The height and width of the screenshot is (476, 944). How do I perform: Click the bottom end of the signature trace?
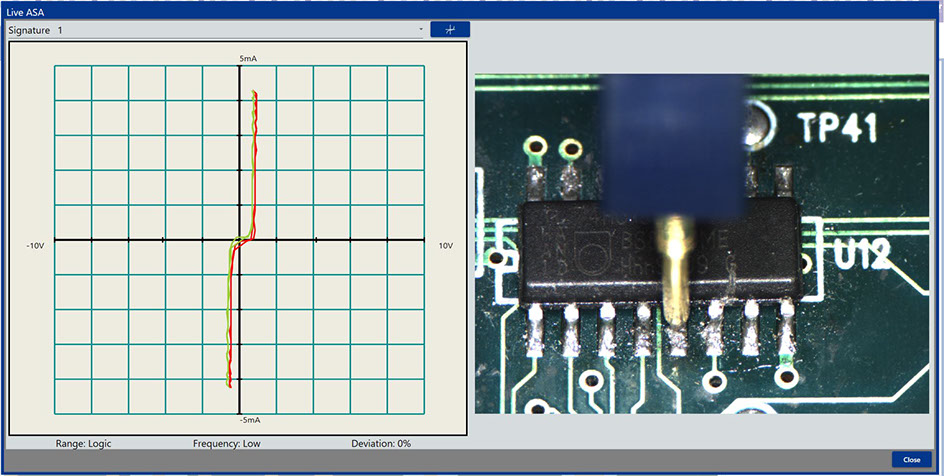230,384
